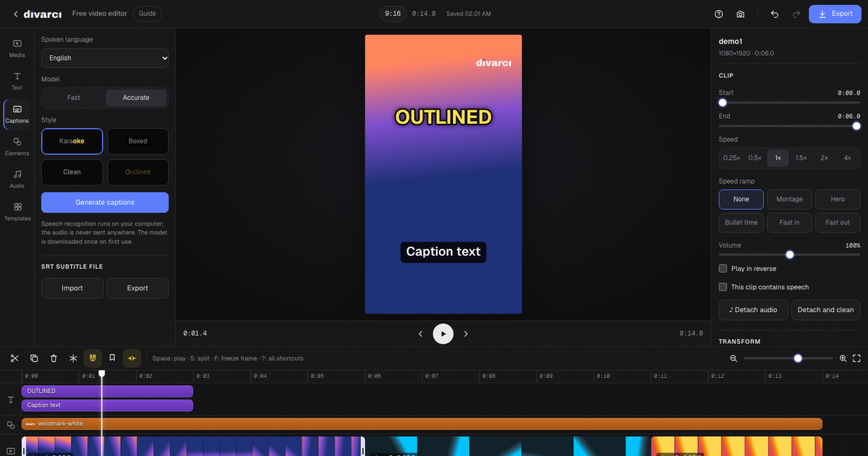Image resolution: width=868 pixels, height=456 pixels.
Task: Import an SRT subtitle file
Action: coord(72,288)
